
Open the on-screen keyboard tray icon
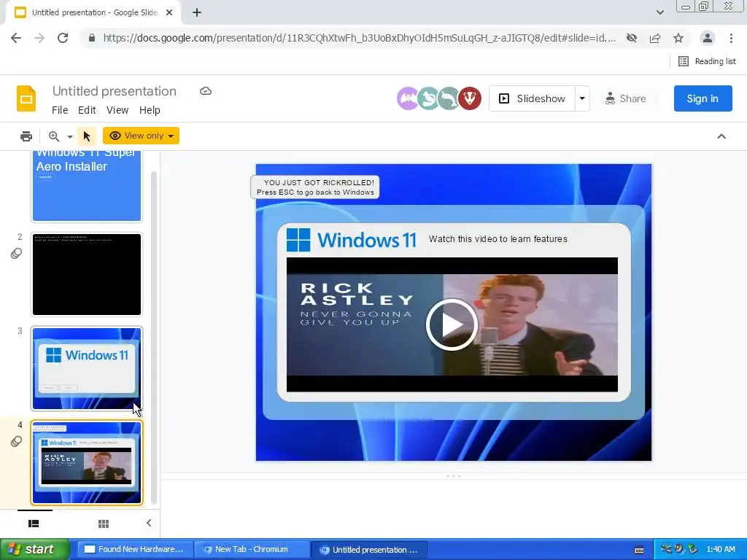click(639, 550)
